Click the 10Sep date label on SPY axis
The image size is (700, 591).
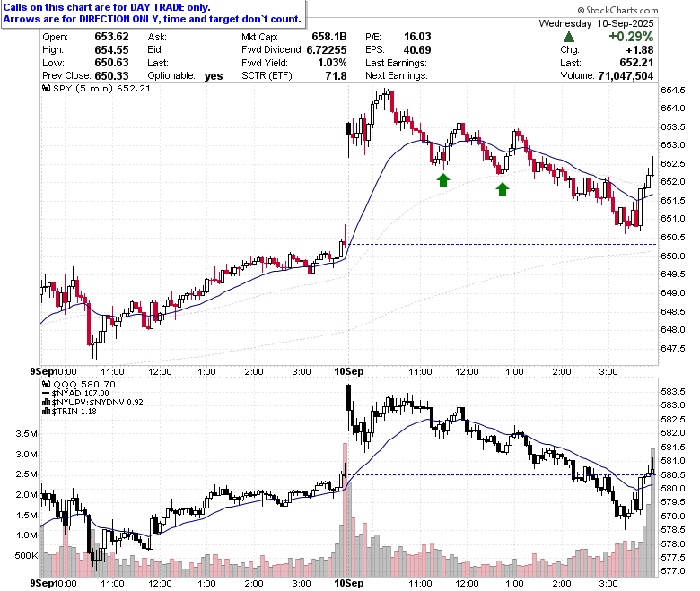[x=349, y=371]
